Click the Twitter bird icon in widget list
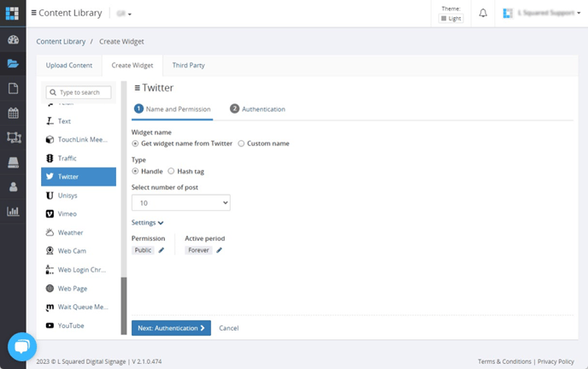The height and width of the screenshot is (369, 588). 50,177
